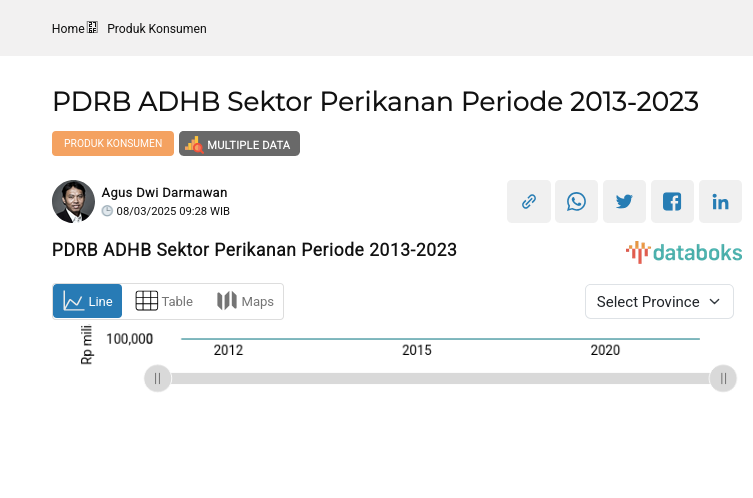Click the 2020 label on the chart axis
This screenshot has width=753, height=498.
click(x=605, y=350)
